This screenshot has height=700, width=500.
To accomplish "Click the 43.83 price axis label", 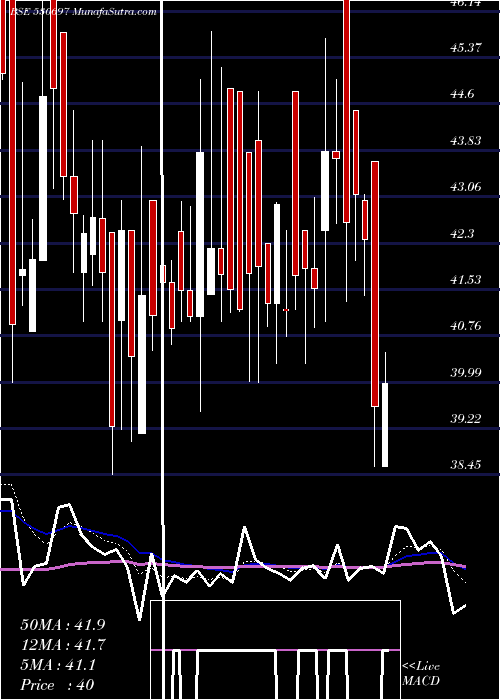I will pyautogui.click(x=466, y=141).
